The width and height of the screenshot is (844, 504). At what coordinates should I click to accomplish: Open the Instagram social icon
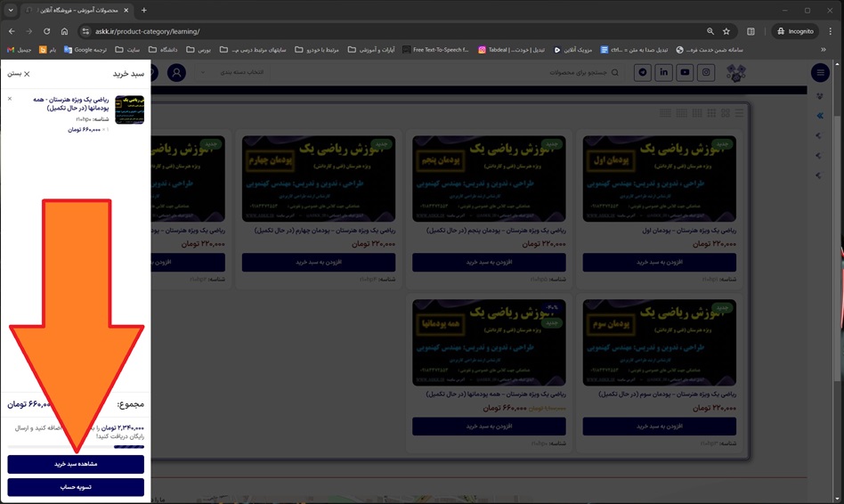click(x=707, y=73)
